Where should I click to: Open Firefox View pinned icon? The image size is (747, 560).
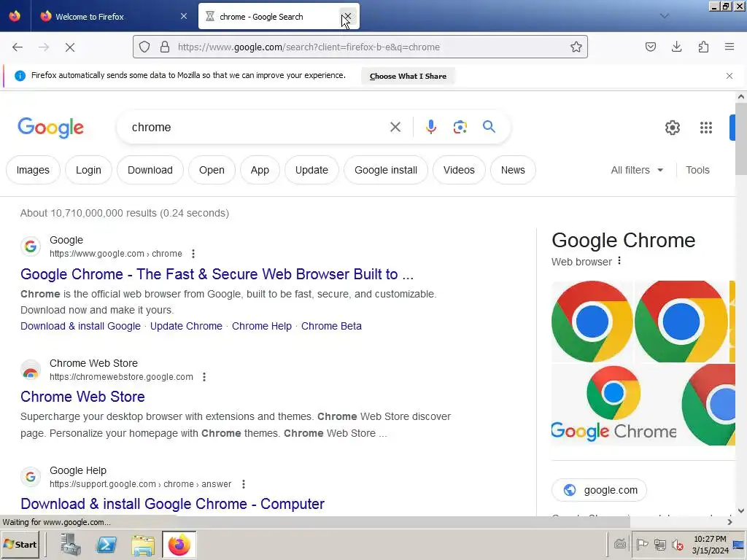(15, 16)
